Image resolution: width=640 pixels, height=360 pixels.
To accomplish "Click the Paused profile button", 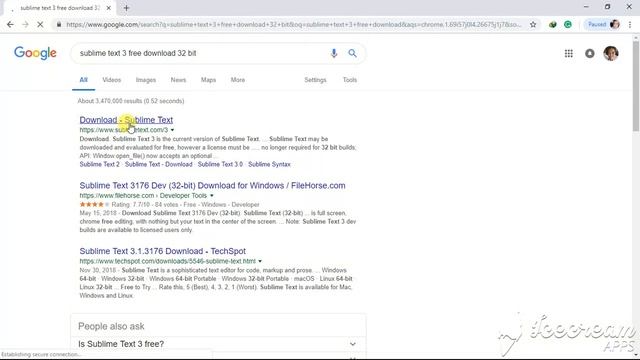I will 603,24.
